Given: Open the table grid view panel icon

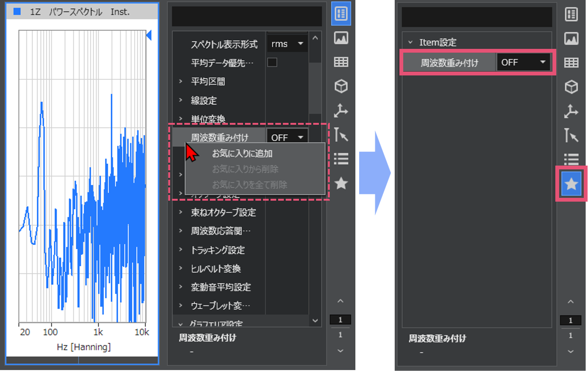Looking at the screenshot, I should pos(341,62).
